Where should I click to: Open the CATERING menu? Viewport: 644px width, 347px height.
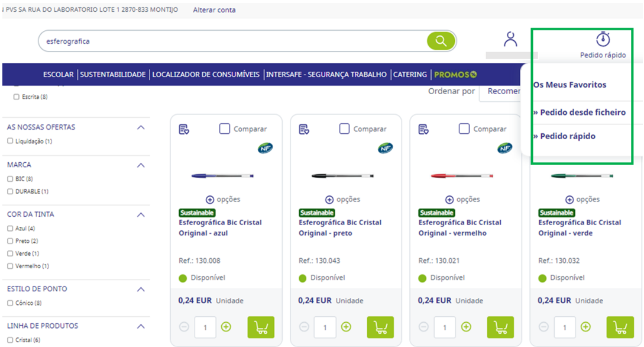(410, 75)
